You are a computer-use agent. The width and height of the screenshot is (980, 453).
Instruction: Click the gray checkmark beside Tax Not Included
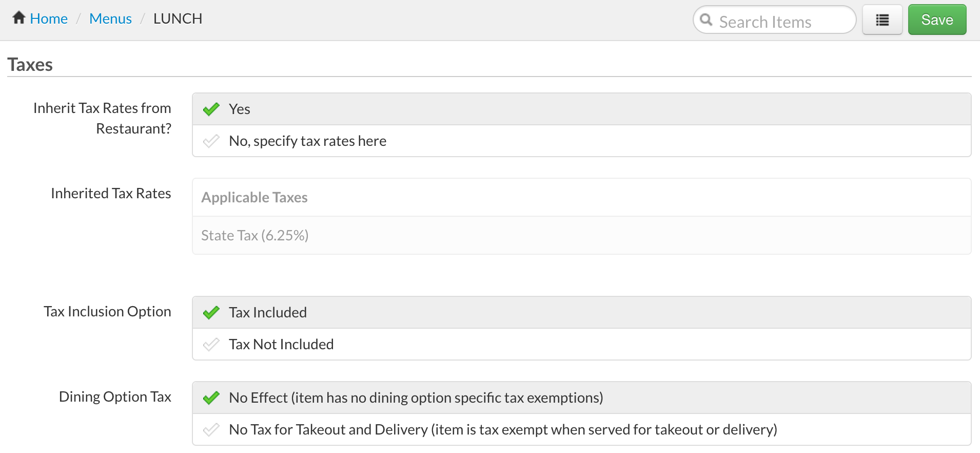(211, 345)
